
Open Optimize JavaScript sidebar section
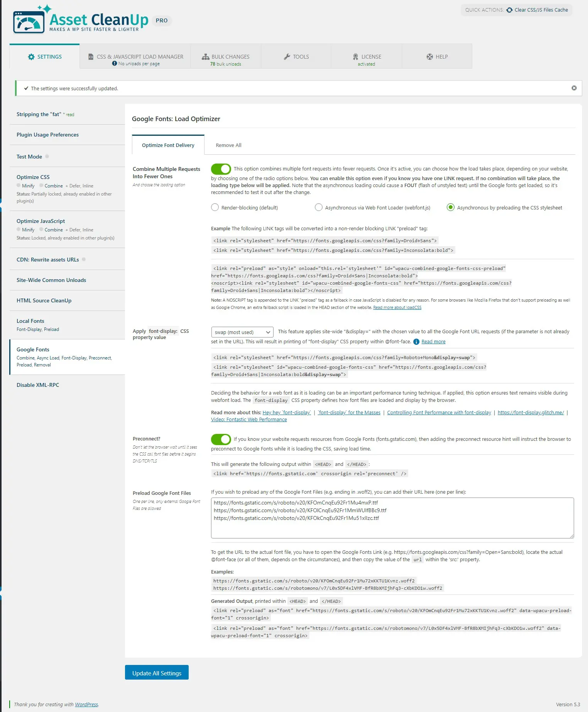[x=67, y=229]
